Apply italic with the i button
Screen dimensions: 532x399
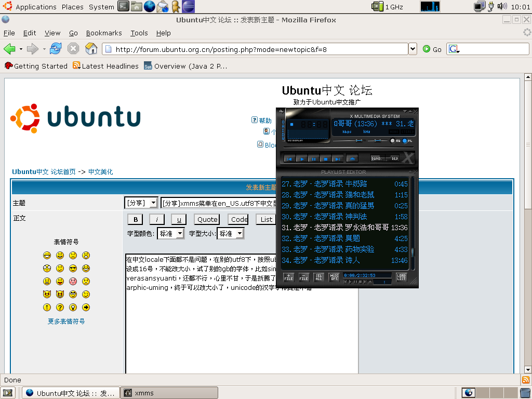coord(157,220)
